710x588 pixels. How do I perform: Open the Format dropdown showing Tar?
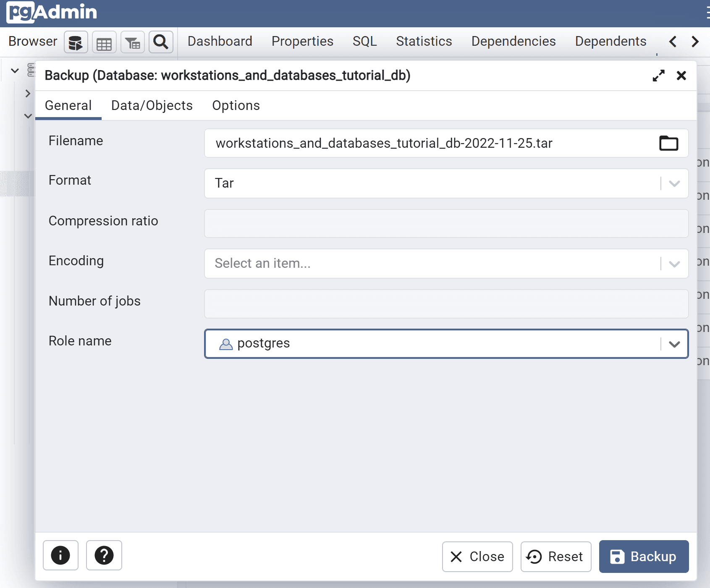pyautogui.click(x=673, y=183)
